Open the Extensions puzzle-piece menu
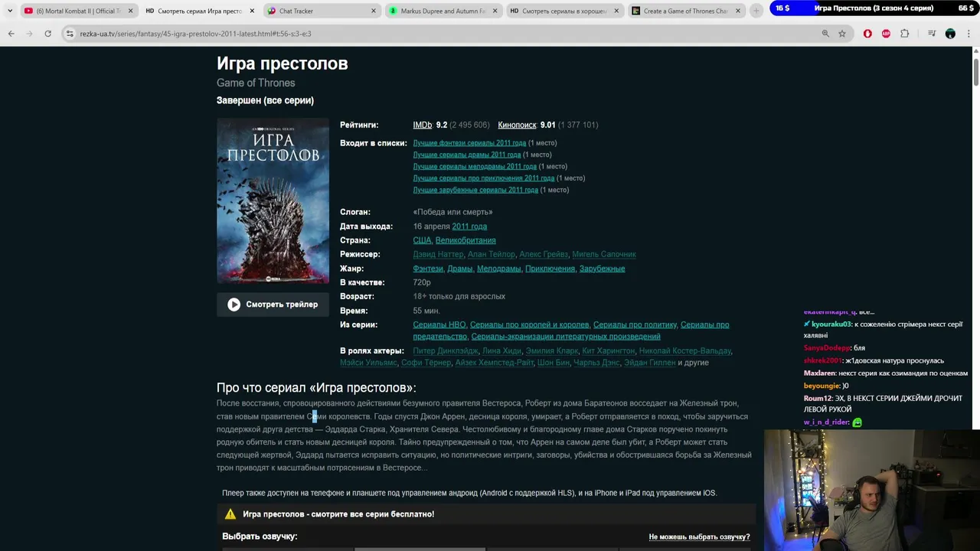 (x=904, y=34)
